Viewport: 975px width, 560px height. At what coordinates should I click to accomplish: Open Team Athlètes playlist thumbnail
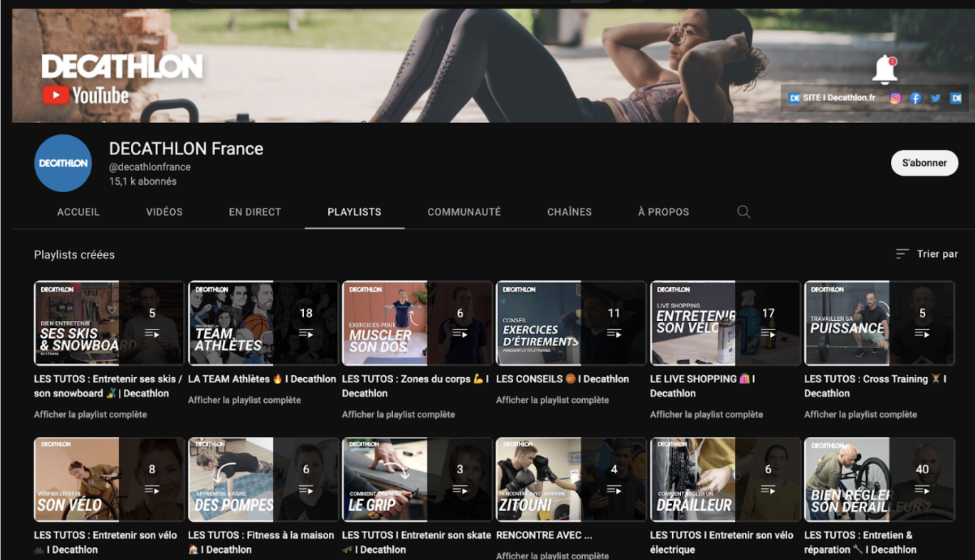tap(263, 323)
